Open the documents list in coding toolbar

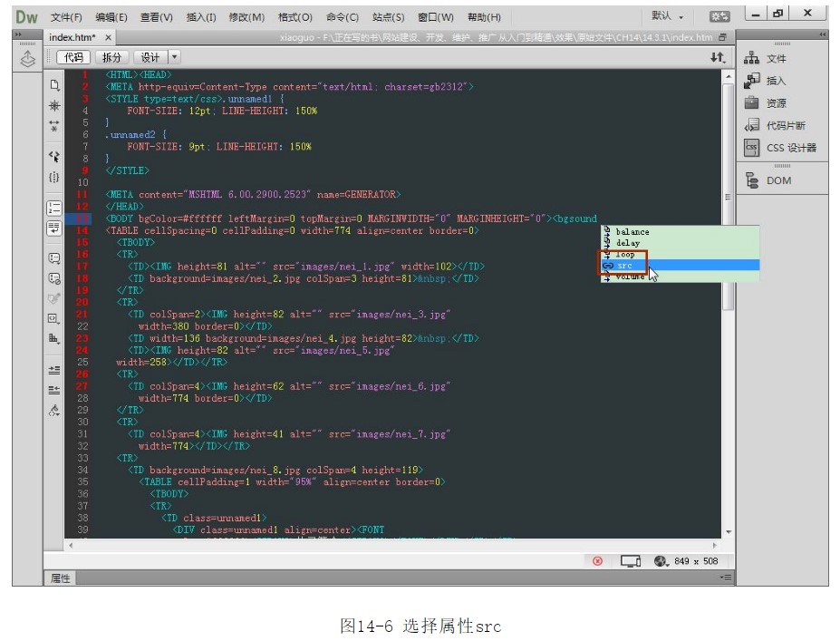(x=54, y=84)
